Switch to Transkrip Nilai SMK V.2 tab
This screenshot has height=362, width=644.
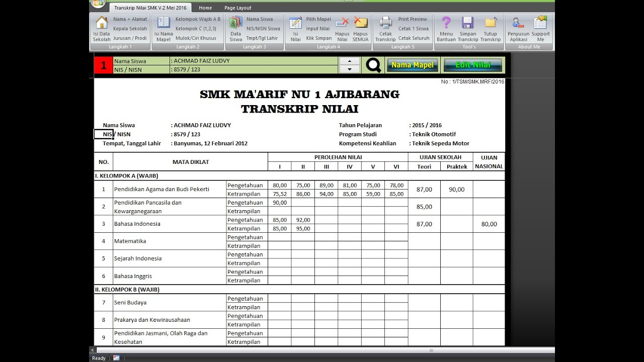(x=150, y=8)
